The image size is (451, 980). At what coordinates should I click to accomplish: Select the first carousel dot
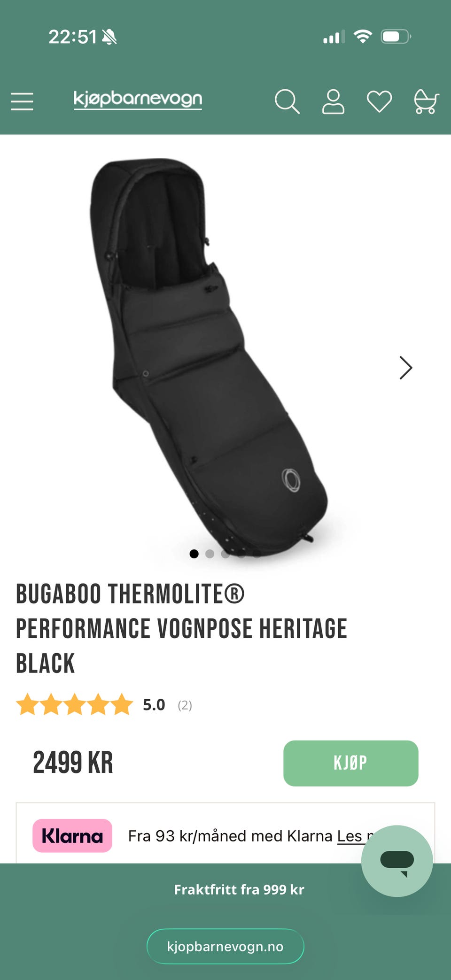pos(194,554)
